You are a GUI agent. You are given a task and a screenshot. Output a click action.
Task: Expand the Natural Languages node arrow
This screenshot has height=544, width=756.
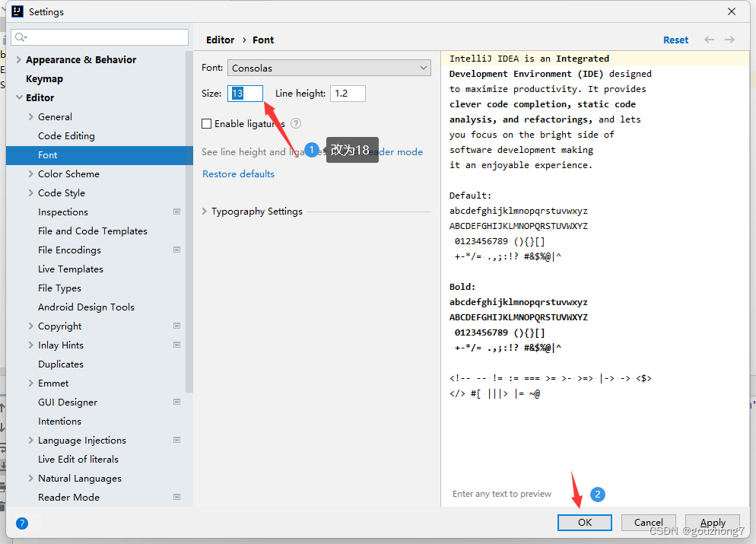(x=31, y=478)
